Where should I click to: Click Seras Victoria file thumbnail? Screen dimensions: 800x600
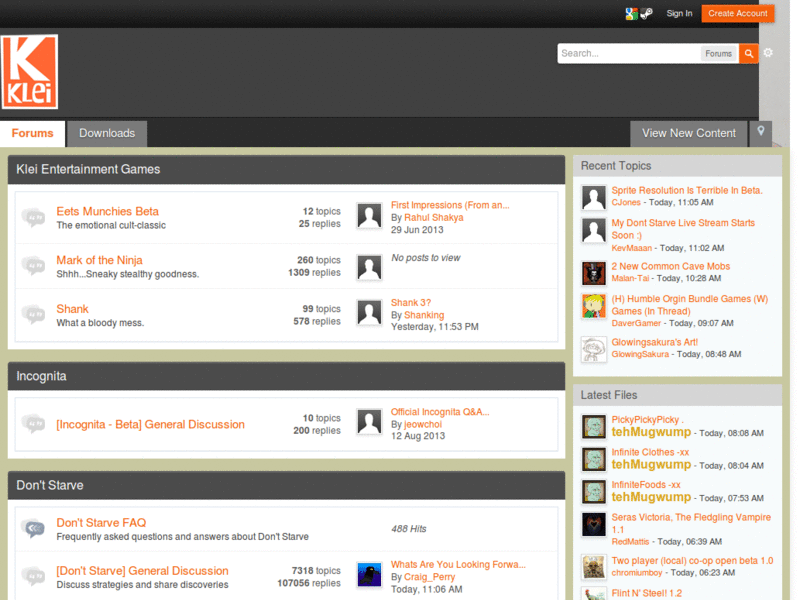[x=594, y=524]
